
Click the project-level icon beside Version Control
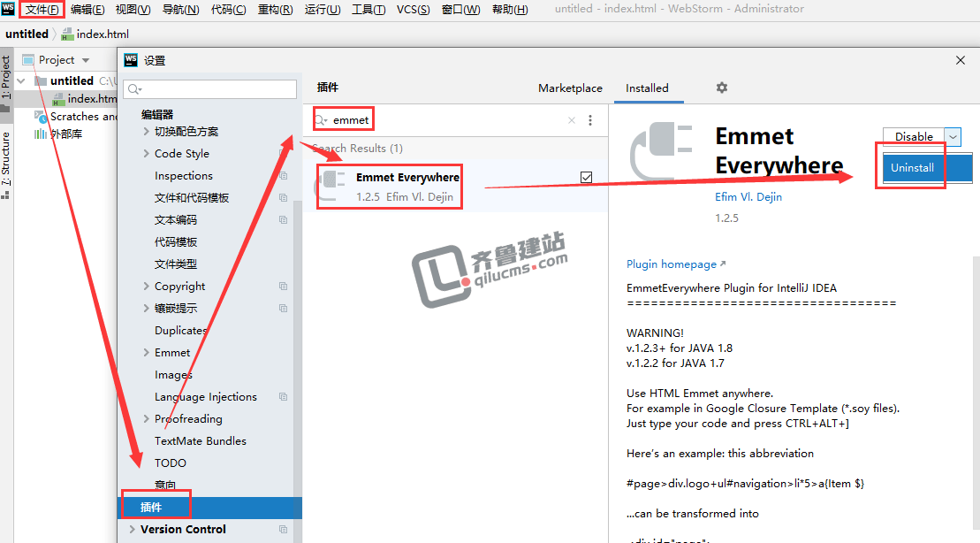click(283, 529)
